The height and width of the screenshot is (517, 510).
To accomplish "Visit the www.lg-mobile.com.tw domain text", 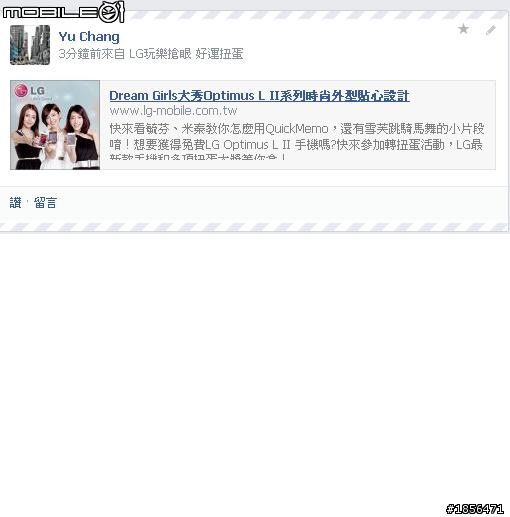I will [x=173, y=111].
